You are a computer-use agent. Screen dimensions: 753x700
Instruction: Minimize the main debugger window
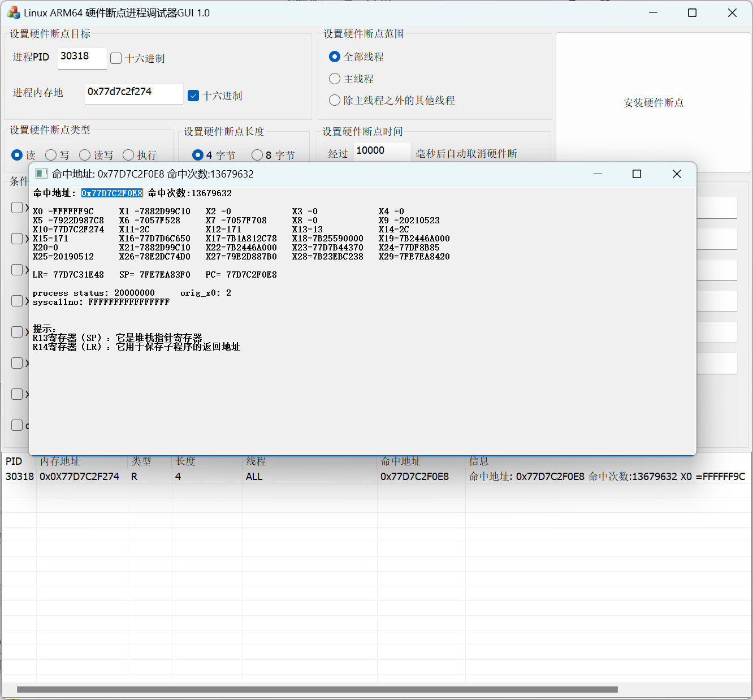coord(653,13)
